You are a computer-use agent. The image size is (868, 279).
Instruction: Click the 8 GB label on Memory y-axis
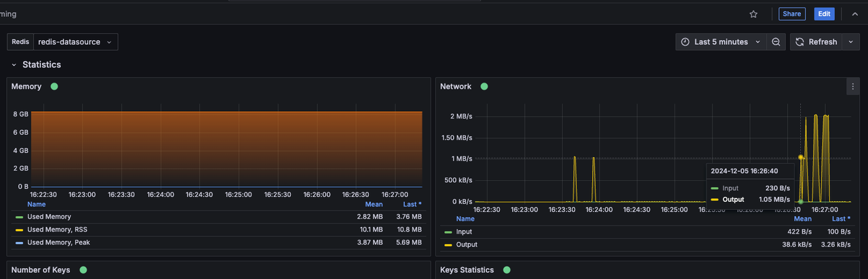click(x=21, y=114)
